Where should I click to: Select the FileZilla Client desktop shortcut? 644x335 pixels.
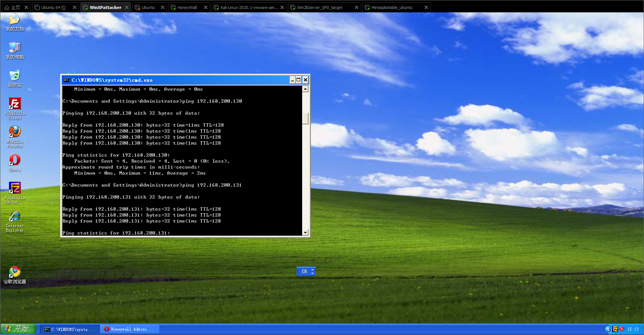pos(15,108)
